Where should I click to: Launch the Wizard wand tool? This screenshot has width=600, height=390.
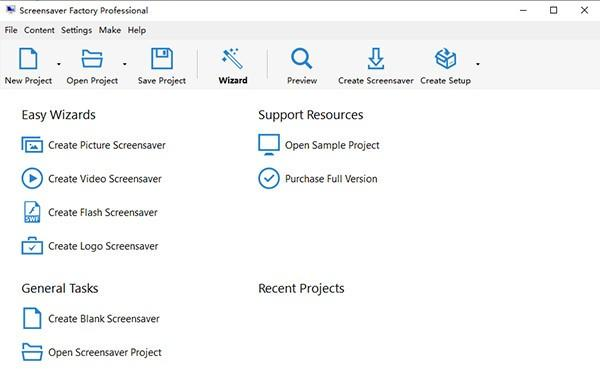[233, 59]
